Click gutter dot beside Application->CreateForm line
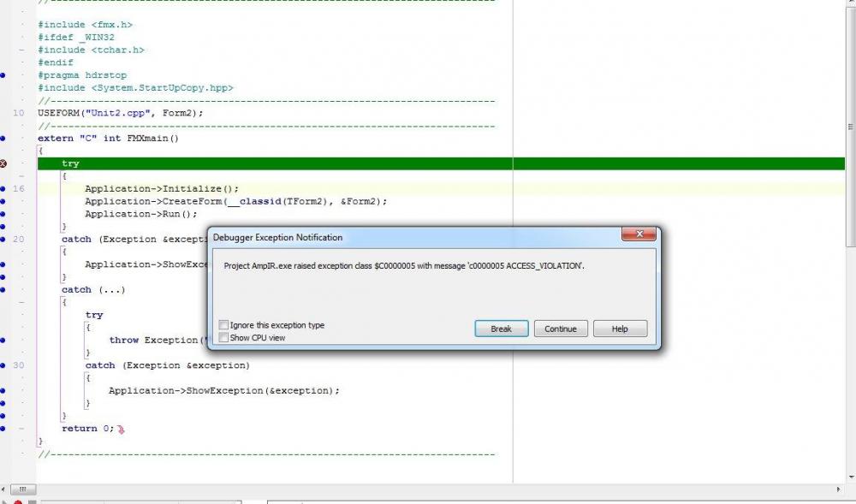This screenshot has height=504, width=856. click(x=3, y=201)
